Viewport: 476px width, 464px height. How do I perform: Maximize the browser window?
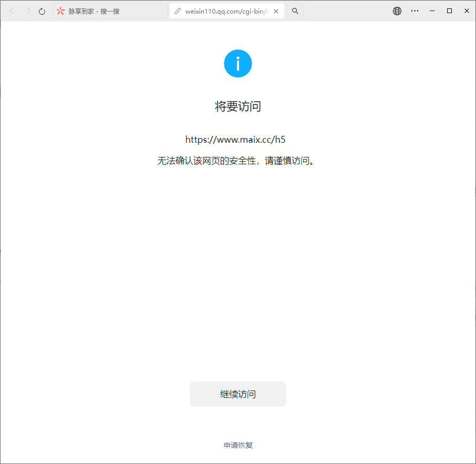click(449, 11)
